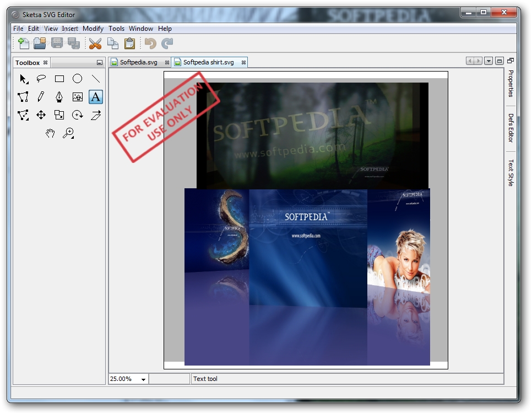532x414 pixels.
Task: Select the magnifier zoom tool
Action: [68, 133]
